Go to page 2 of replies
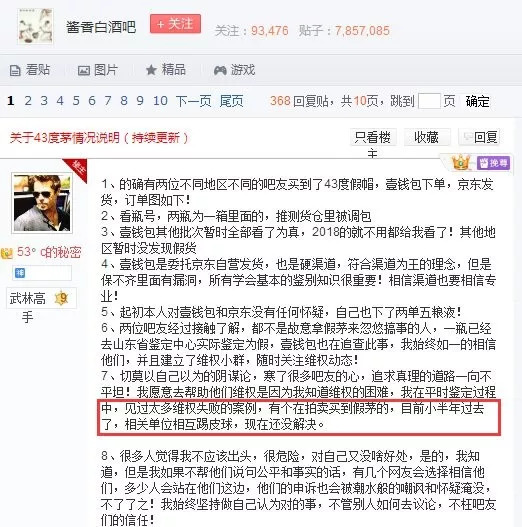The image size is (522, 527). tap(28, 101)
